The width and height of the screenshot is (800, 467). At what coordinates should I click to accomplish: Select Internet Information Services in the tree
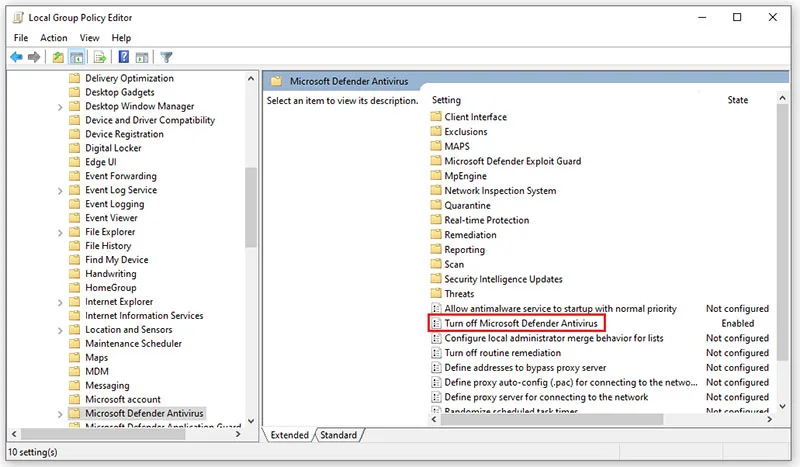(x=144, y=315)
